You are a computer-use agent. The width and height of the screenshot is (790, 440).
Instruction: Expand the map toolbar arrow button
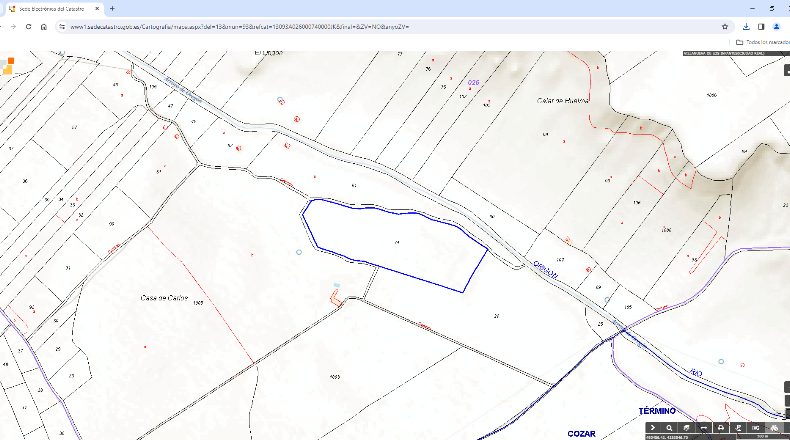click(653, 427)
